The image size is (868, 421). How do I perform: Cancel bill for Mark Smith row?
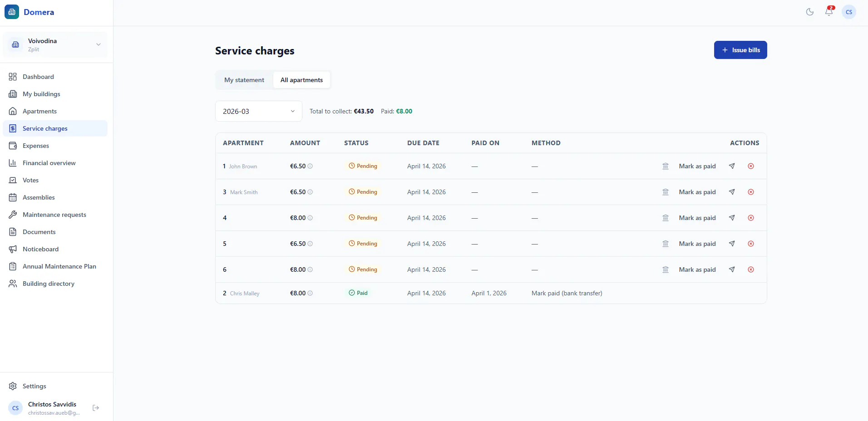pos(751,192)
